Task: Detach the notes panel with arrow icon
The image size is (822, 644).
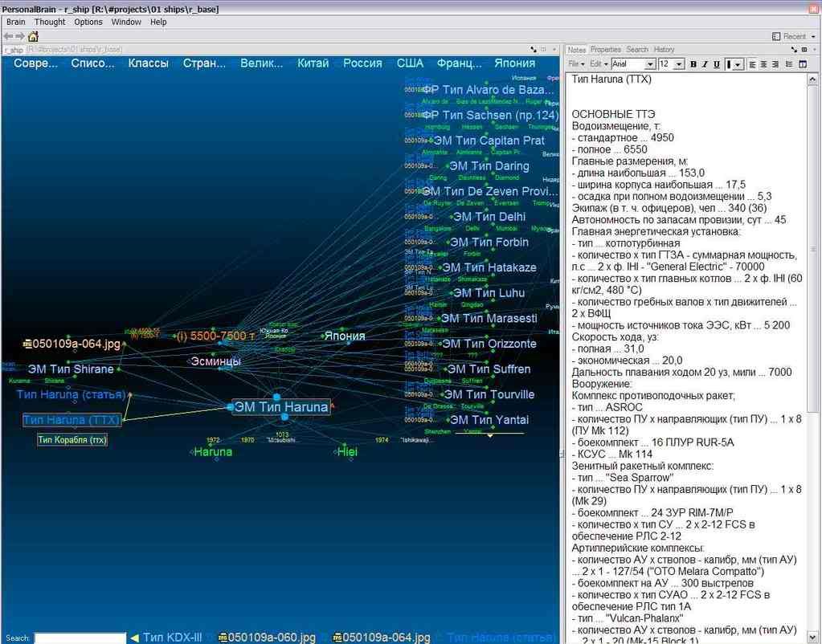Action: (x=794, y=49)
